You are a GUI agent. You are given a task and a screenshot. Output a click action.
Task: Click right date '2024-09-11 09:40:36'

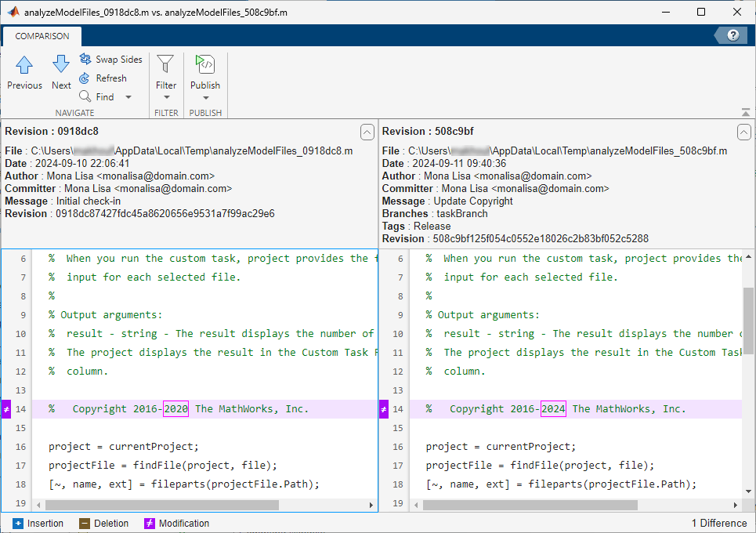click(x=459, y=164)
